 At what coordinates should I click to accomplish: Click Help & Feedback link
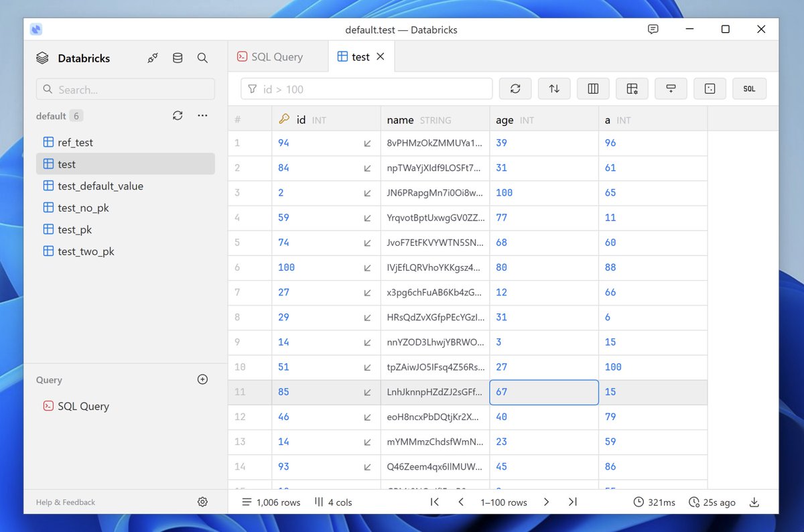[66, 502]
